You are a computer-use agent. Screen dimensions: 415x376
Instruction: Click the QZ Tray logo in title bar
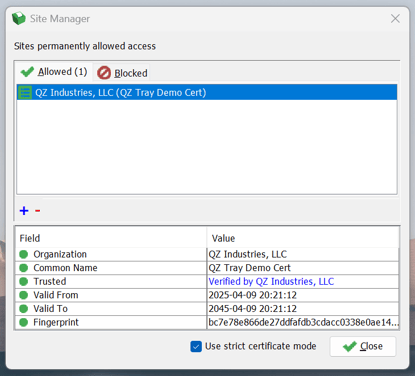click(x=19, y=18)
